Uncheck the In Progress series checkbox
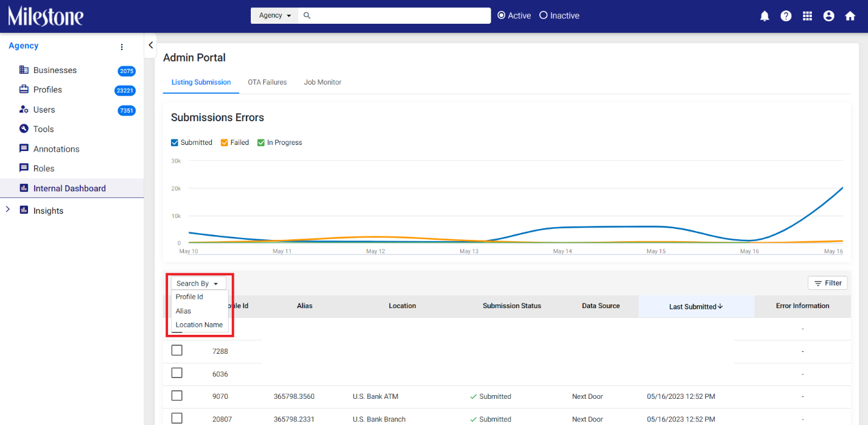The image size is (868, 425). (261, 142)
